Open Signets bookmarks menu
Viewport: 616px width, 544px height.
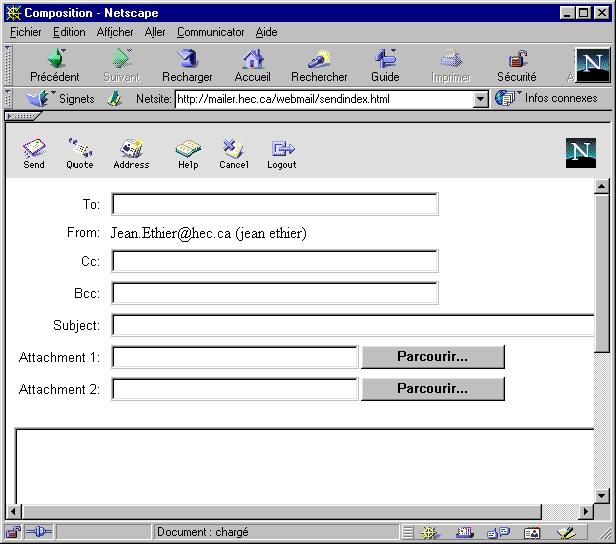coord(61,98)
